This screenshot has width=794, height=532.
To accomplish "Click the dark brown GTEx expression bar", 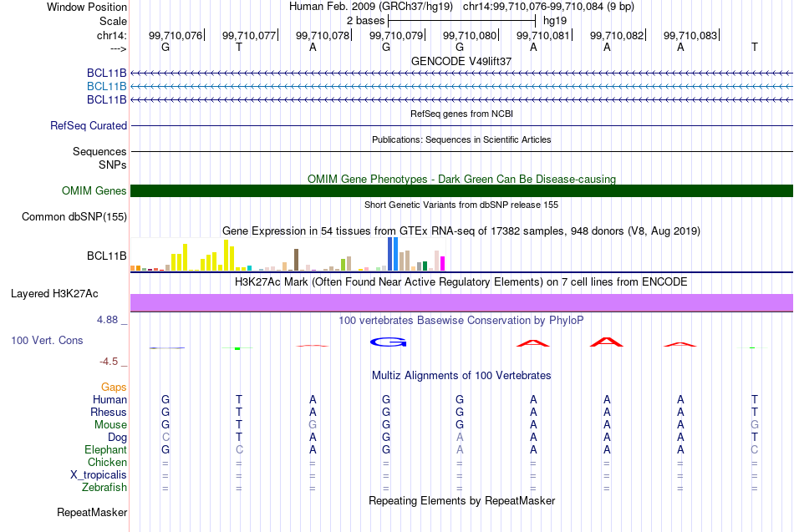I will point(296,260).
